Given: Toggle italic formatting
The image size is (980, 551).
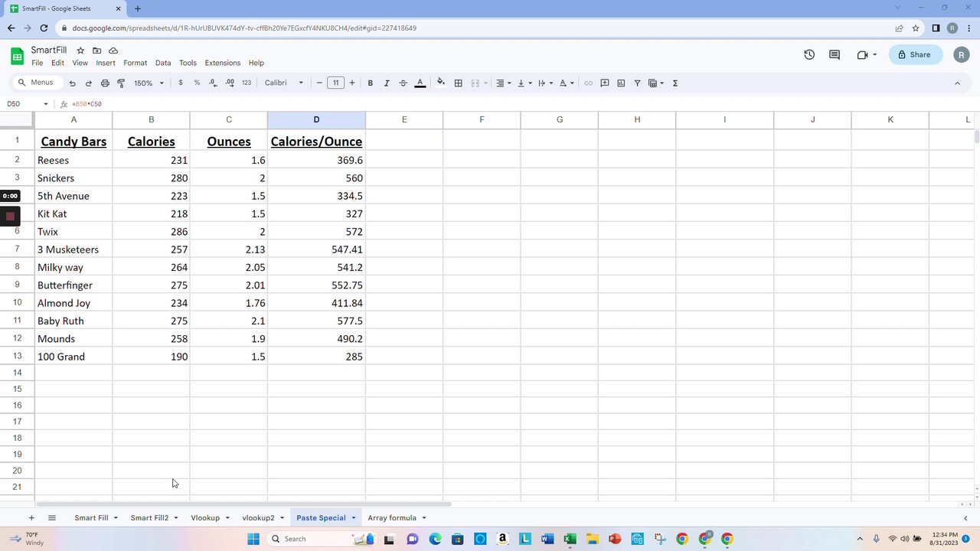Looking at the screenshot, I should pos(387,83).
